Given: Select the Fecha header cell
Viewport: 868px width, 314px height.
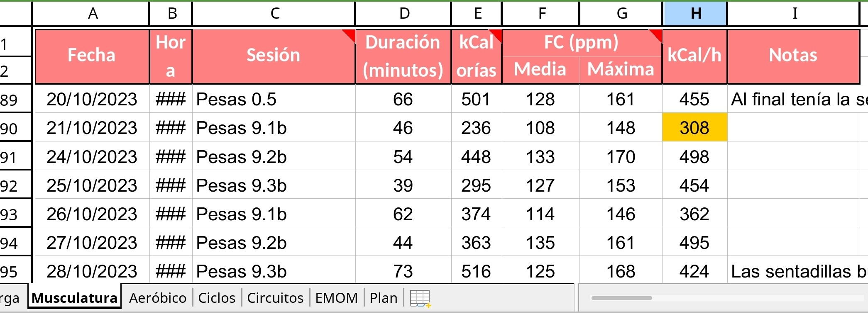Looking at the screenshot, I should click(x=92, y=56).
